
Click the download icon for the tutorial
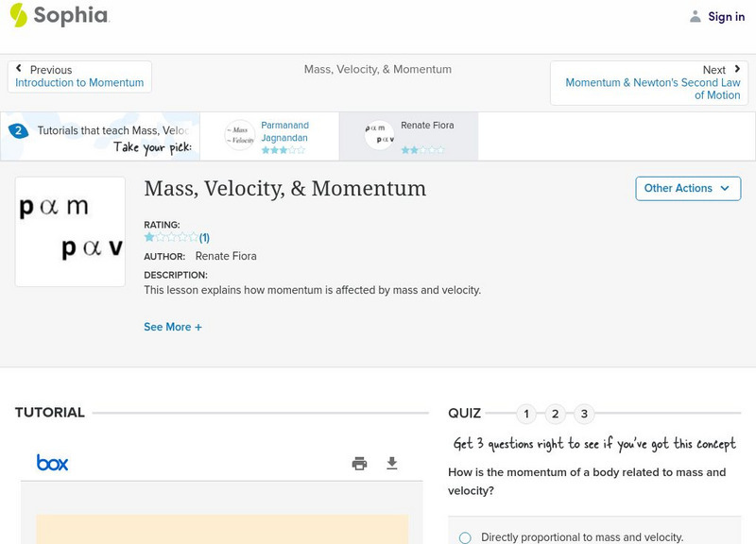click(392, 463)
